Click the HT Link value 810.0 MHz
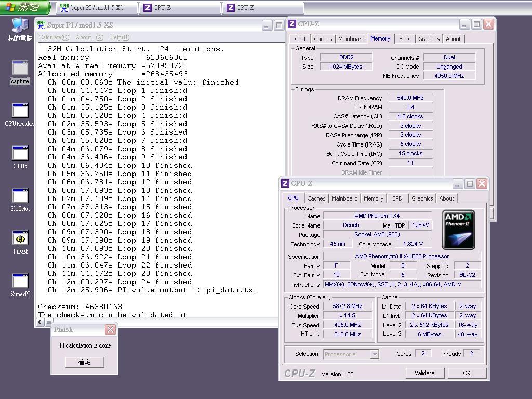Viewport: 532px width, 399px height. [347, 334]
